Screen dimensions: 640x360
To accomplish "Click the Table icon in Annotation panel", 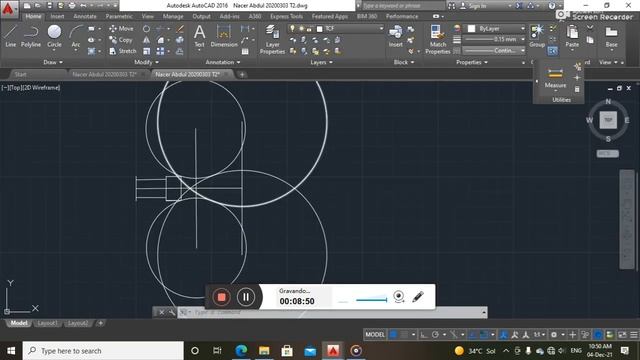I will coord(245,51).
